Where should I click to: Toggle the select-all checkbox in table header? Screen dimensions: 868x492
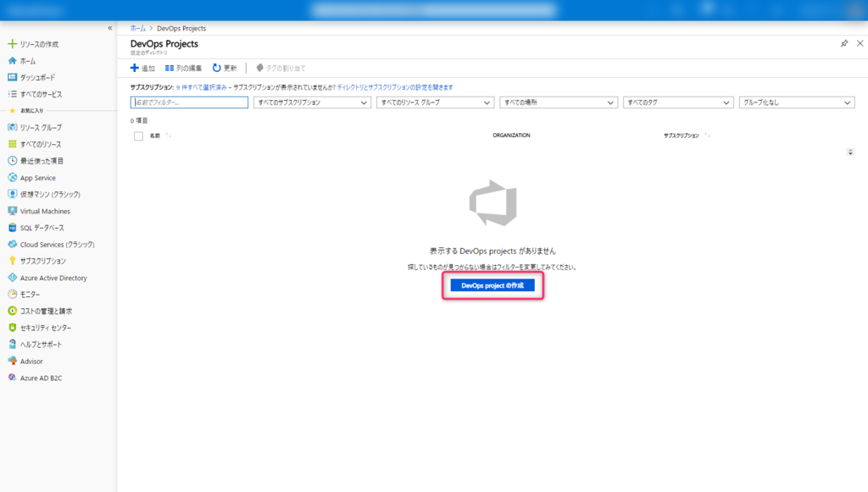point(138,136)
